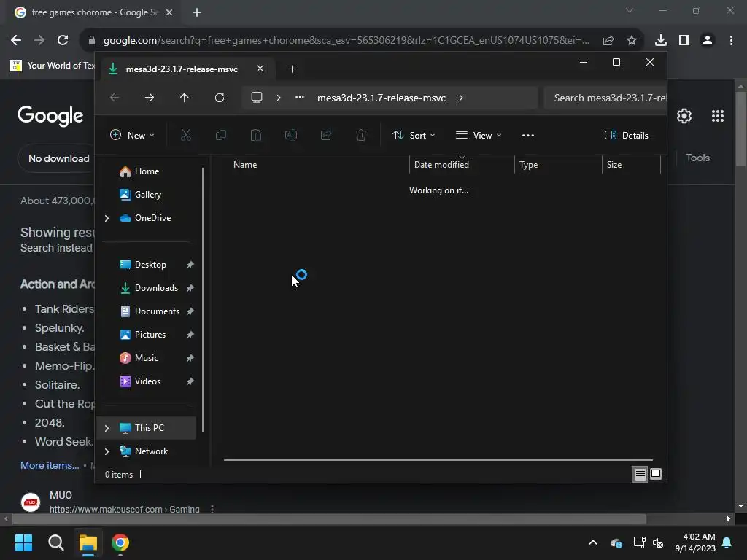Viewport: 747px width, 560px height.
Task: Open Chrome tab search chevron
Action: point(630,10)
